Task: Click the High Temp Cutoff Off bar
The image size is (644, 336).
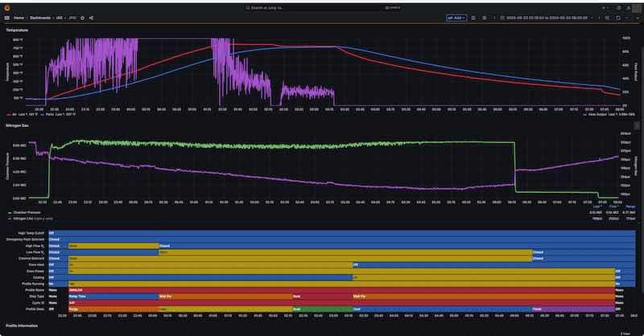Action: pyautogui.click(x=341, y=233)
